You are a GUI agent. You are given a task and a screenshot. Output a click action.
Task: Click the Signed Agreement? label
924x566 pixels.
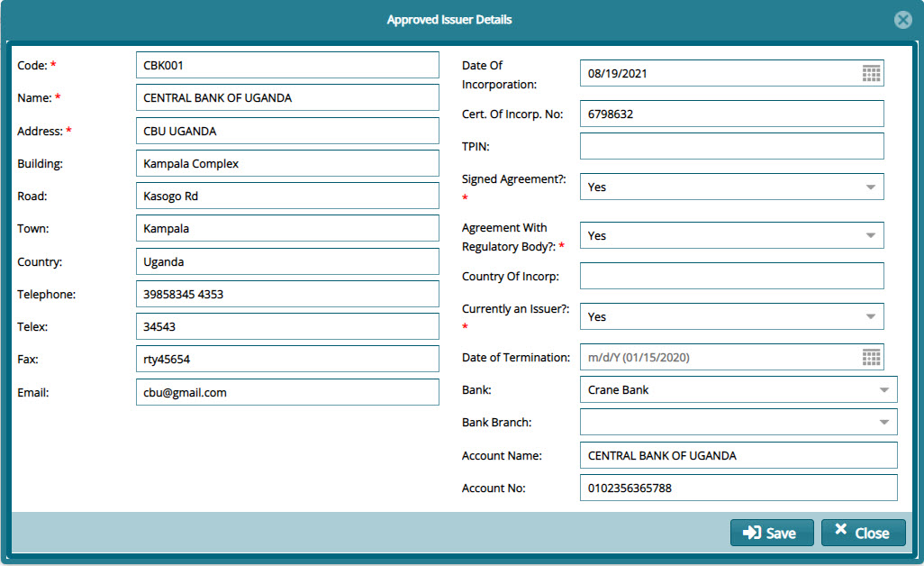pyautogui.click(x=514, y=179)
